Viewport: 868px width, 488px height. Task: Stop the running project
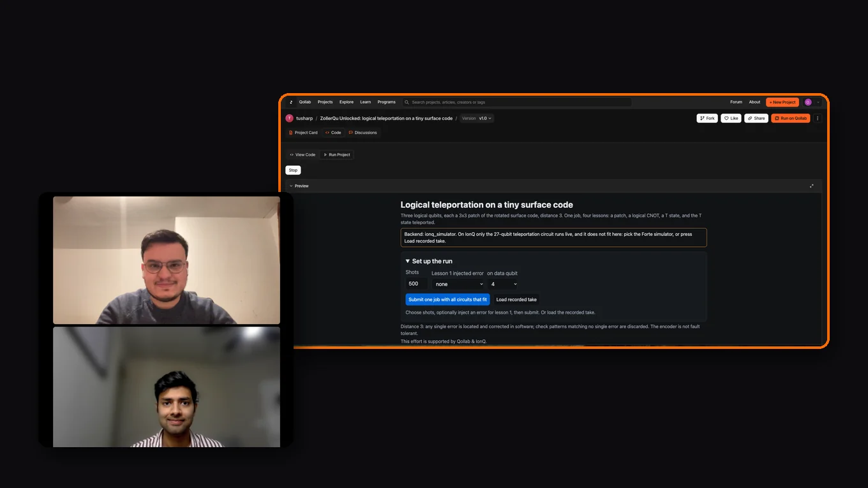click(293, 170)
